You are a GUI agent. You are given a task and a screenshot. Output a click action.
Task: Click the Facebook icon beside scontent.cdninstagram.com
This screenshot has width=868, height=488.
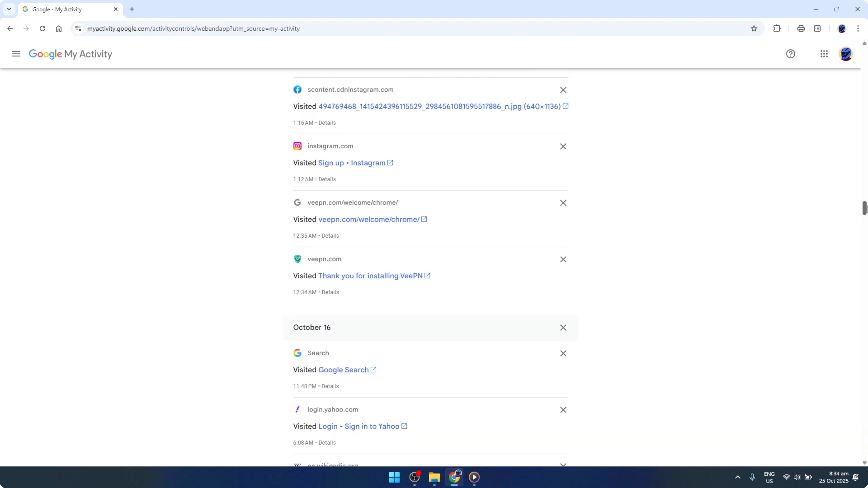coord(297,90)
